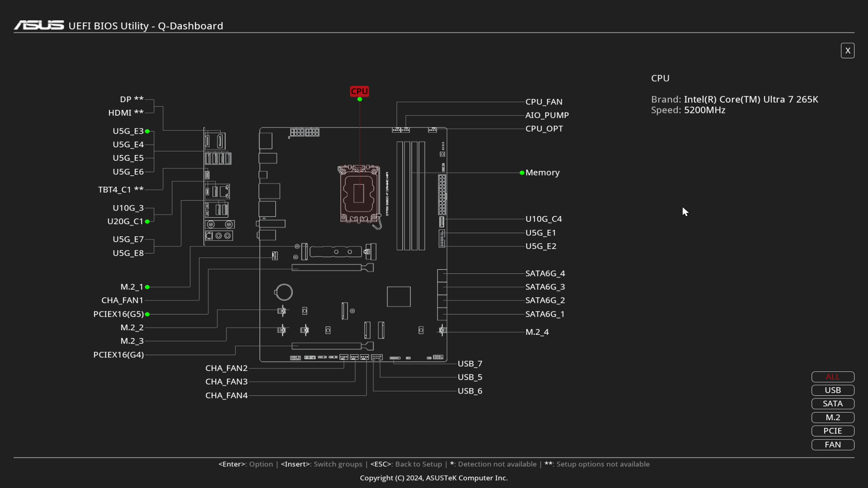Screen dimensions: 868x488
Task: Click the green indicator beside U20G_C1
Action: coord(147,221)
